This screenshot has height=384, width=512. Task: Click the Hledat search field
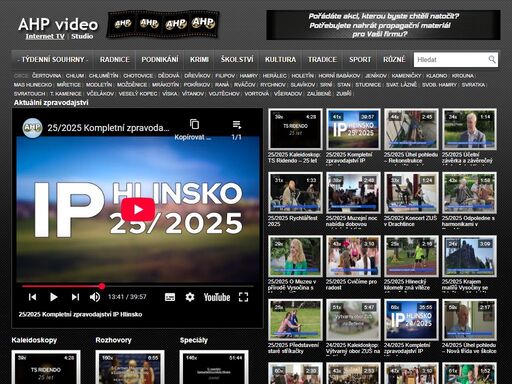point(452,60)
